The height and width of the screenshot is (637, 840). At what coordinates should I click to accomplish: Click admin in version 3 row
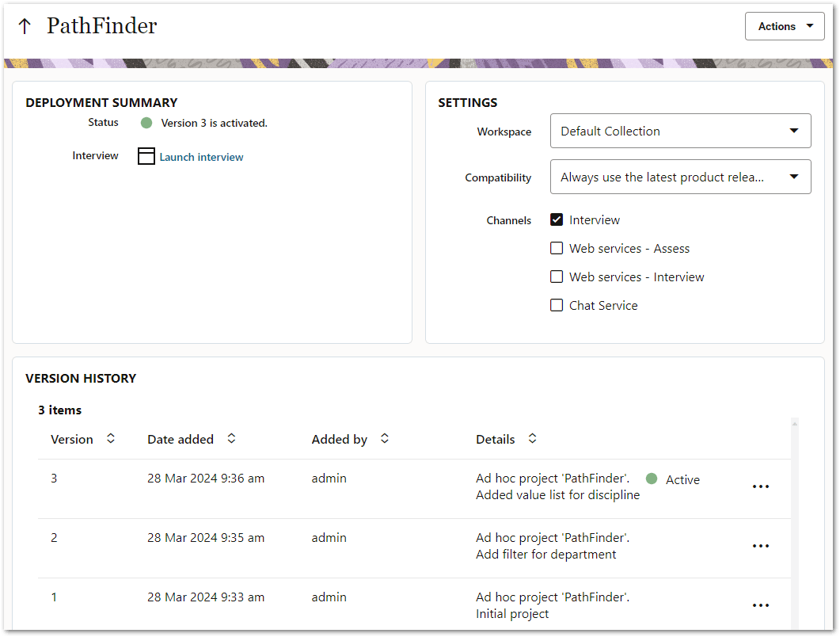coord(329,479)
